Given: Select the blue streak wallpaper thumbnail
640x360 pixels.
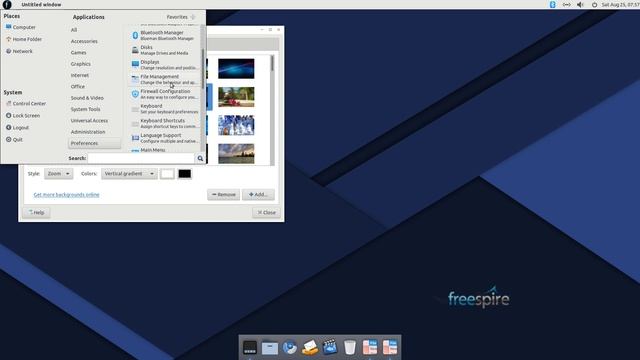Looking at the screenshot, I should pos(236,69).
